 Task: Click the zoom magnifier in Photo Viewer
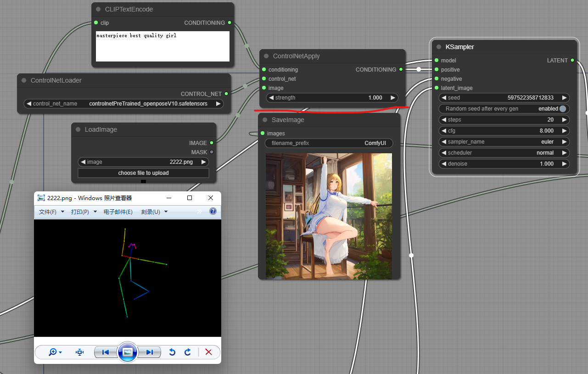(x=53, y=352)
